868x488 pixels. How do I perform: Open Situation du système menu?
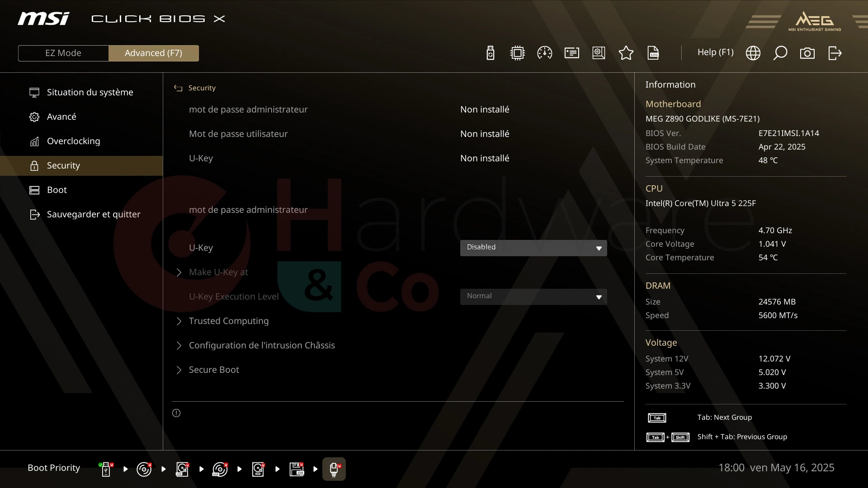click(x=81, y=92)
